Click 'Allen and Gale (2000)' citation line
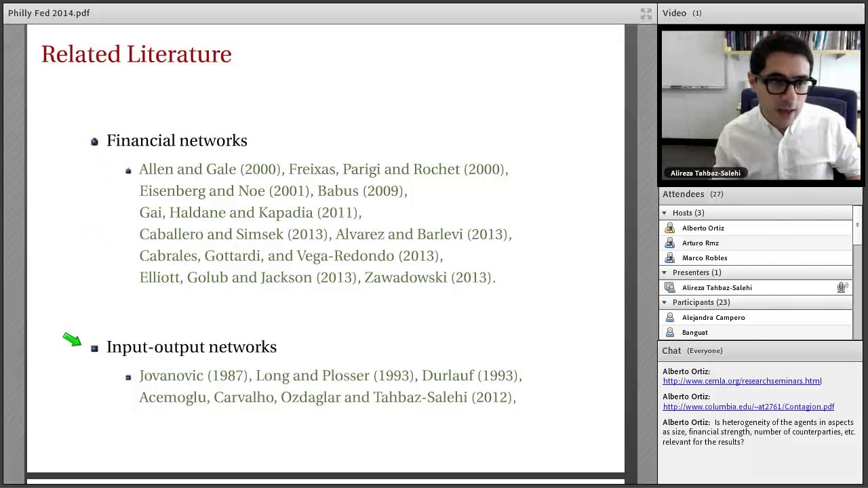 [323, 169]
